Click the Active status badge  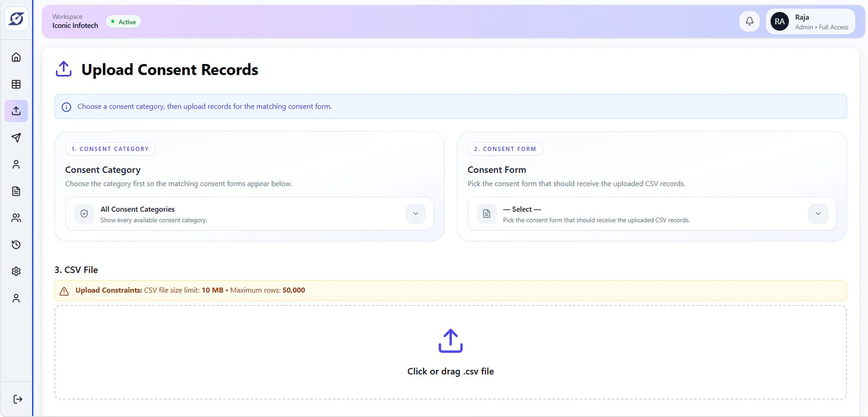(123, 22)
